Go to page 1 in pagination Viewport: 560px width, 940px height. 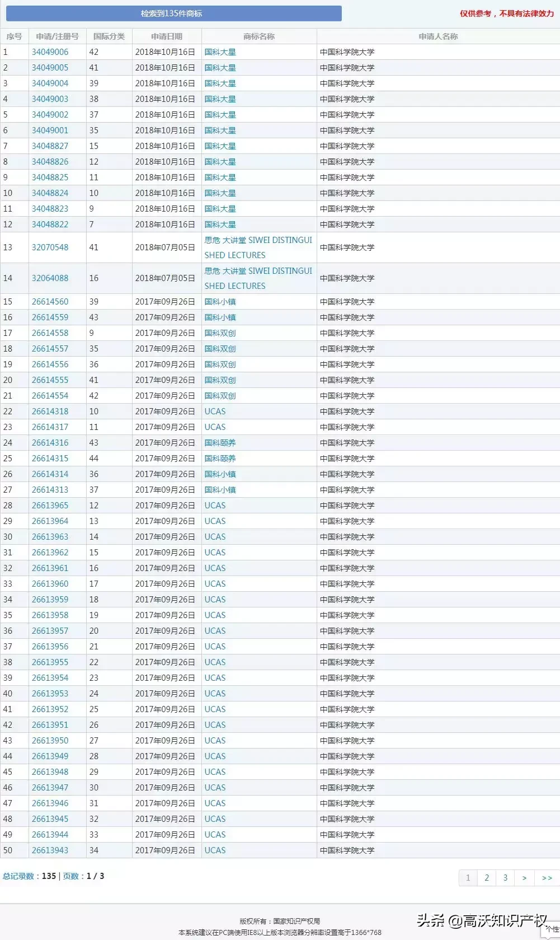(468, 878)
